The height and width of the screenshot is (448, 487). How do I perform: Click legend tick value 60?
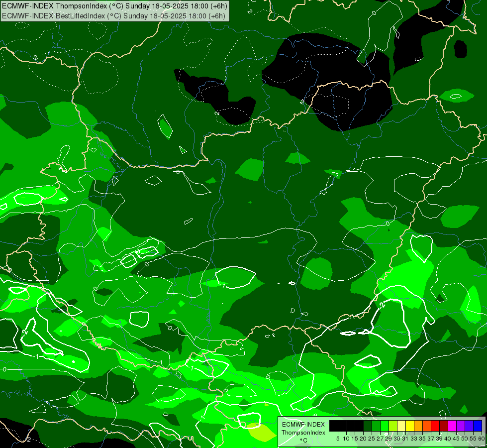click(x=482, y=439)
